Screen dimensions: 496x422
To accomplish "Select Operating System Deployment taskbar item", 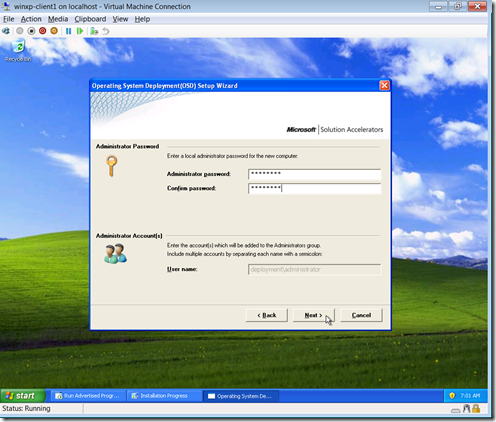I will point(241,396).
